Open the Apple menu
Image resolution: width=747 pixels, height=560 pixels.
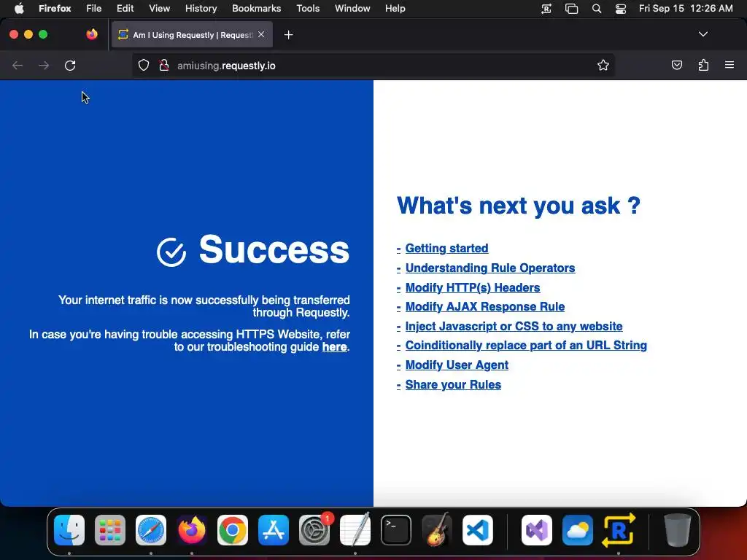click(19, 9)
